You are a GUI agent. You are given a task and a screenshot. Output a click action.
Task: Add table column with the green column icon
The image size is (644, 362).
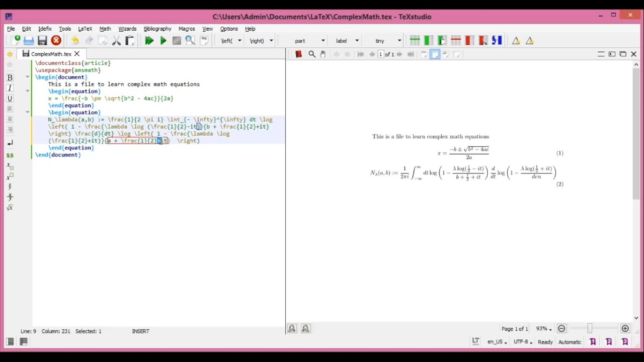429,41
